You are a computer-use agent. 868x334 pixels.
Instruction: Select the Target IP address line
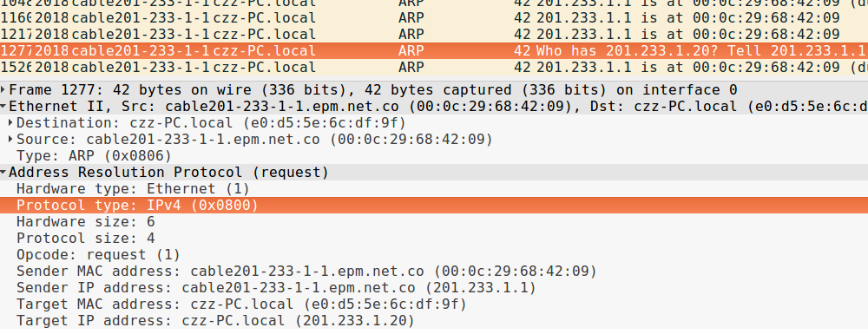click(x=434, y=321)
